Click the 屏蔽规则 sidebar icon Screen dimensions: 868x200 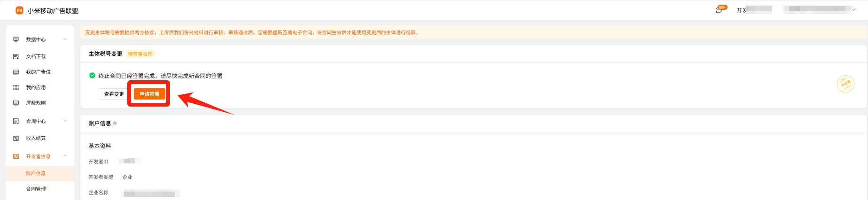pyautogui.click(x=16, y=103)
